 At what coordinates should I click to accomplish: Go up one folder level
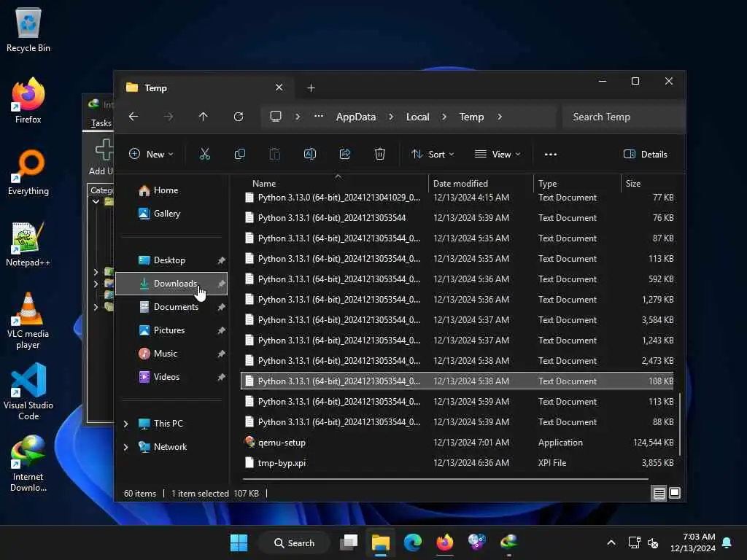(203, 117)
